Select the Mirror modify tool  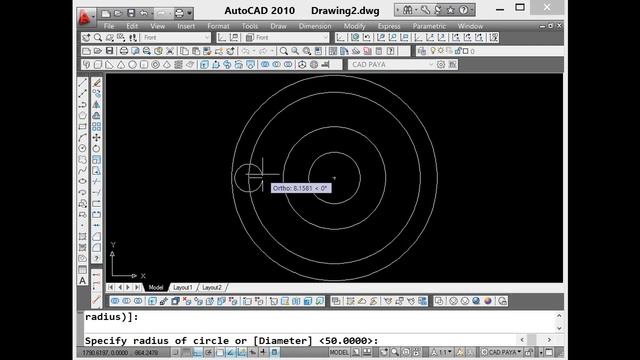click(96, 104)
